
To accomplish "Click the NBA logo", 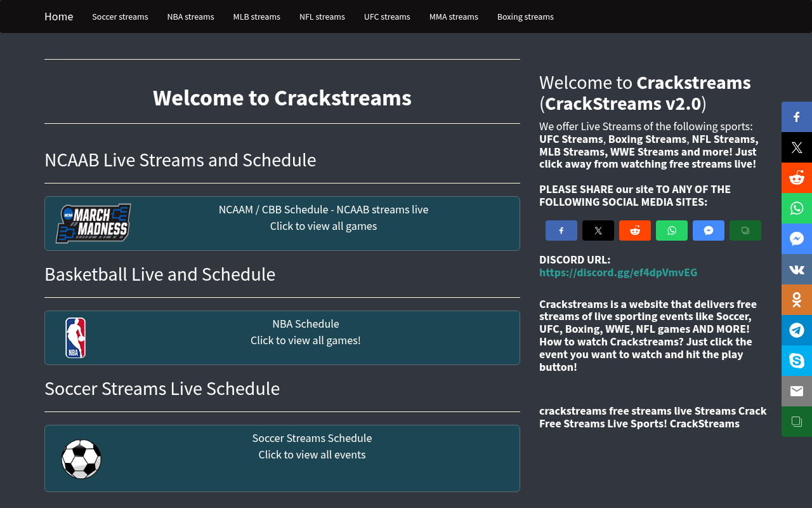I will tap(75, 338).
